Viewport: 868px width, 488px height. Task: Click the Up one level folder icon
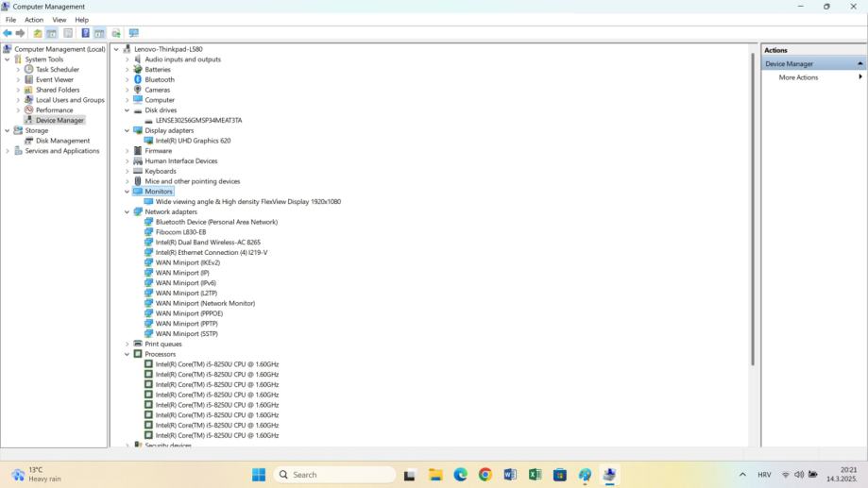coord(38,33)
